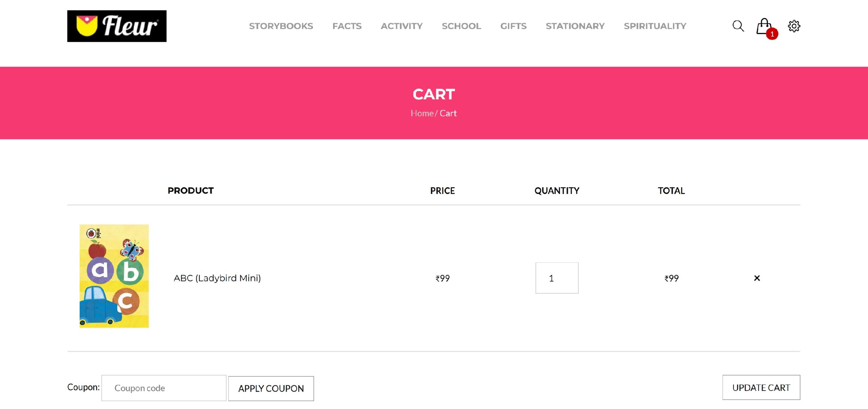868x409 pixels.
Task: Go to the Facts category
Action: [x=347, y=26]
